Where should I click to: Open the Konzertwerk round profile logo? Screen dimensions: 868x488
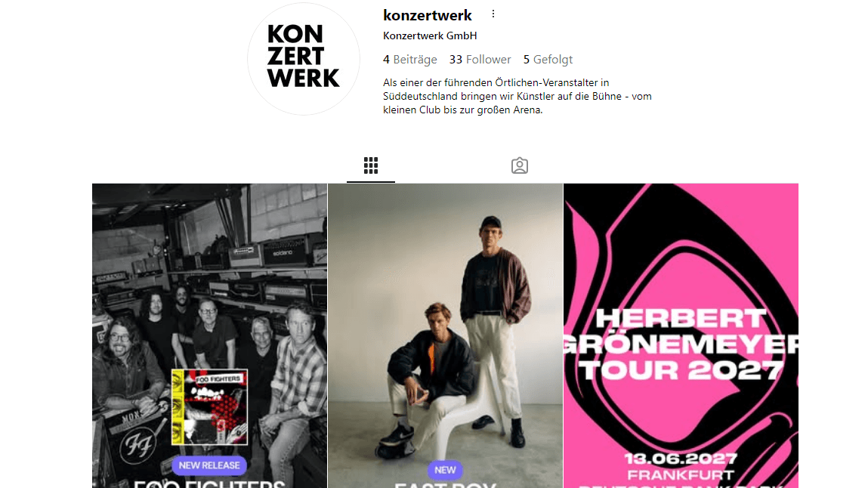(x=304, y=59)
